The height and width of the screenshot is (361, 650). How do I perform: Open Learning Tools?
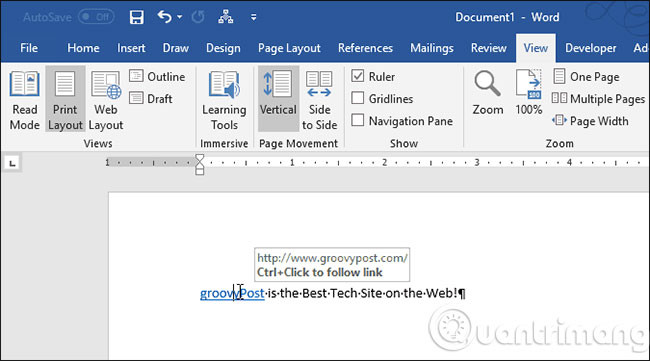[x=224, y=100]
